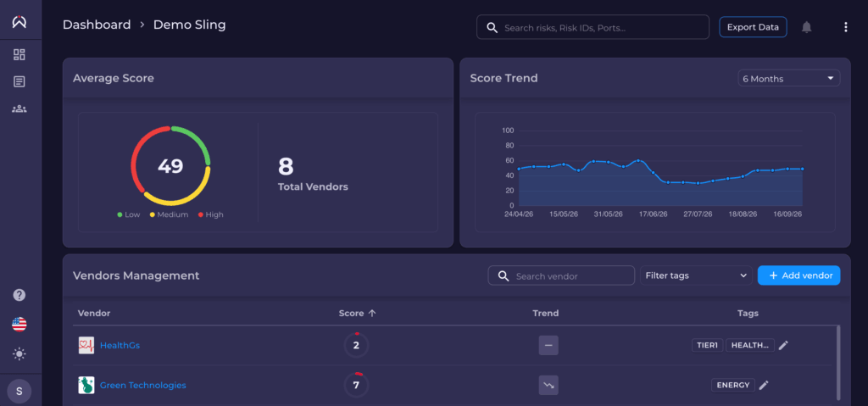This screenshot has width=868, height=406.
Task: Open the dashboard grid icon in the sidebar
Action: [x=19, y=54]
